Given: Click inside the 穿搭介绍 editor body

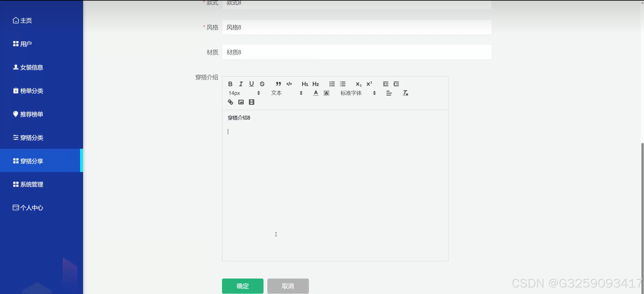Looking at the screenshot, I should pos(335,185).
